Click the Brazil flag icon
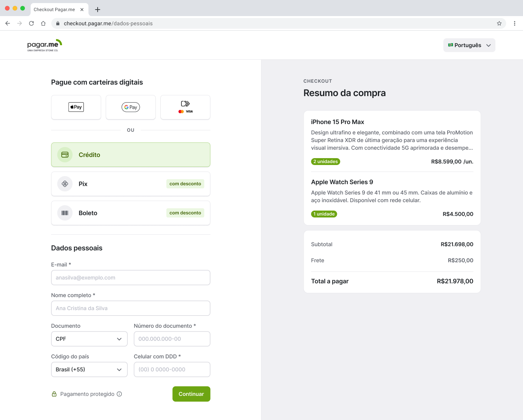Screen dimensions: 523x420 451,45
